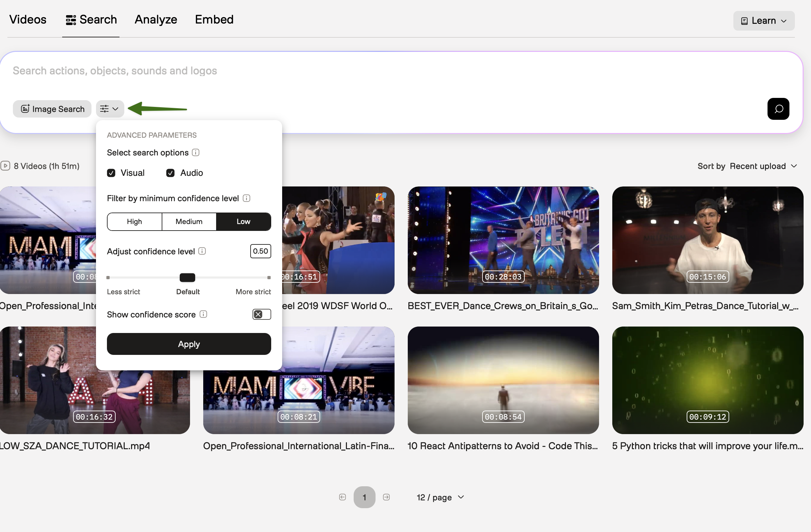The image size is (811, 532).
Task: Go to next page arrow icon
Action: pyautogui.click(x=386, y=497)
